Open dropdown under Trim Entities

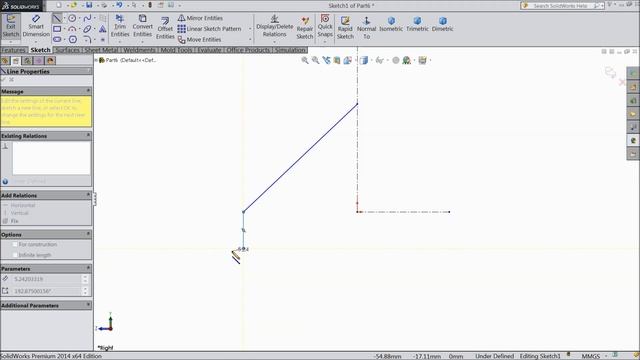[x=120, y=42]
